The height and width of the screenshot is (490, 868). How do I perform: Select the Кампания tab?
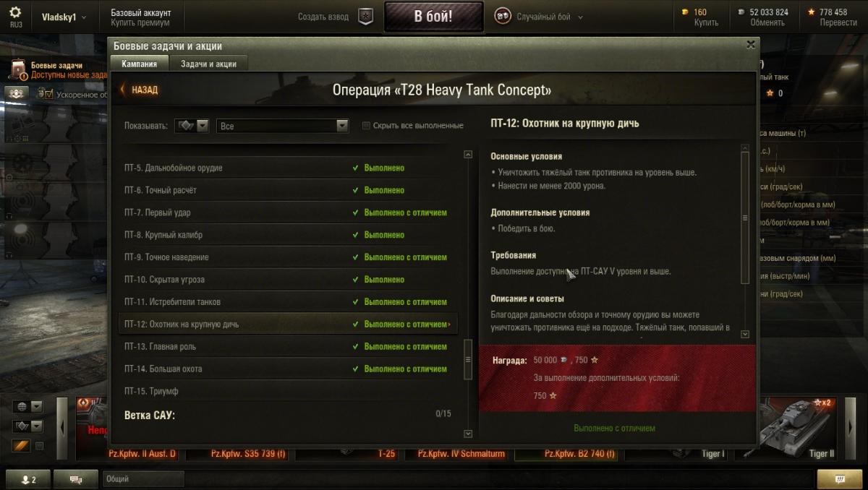point(140,64)
